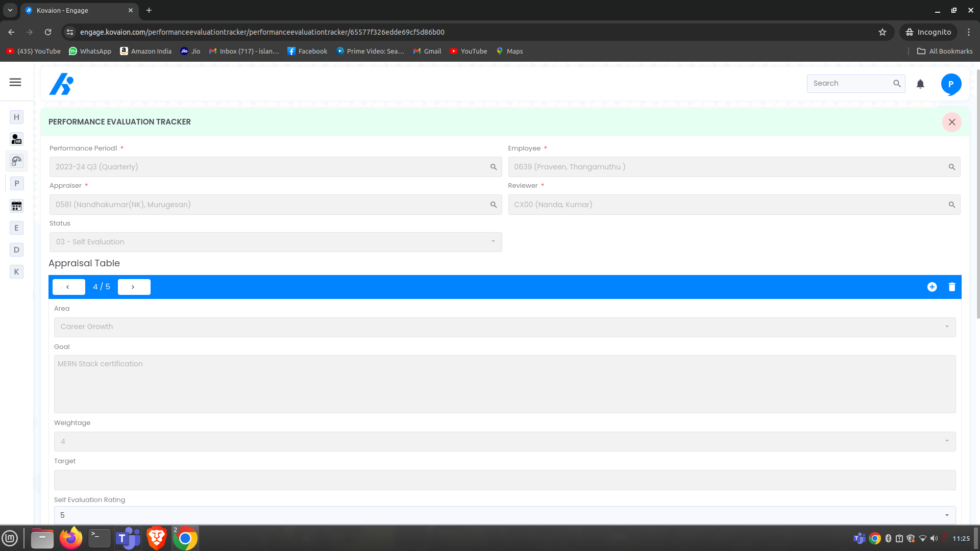Open the Self Evaluation Rating dropdown
980x551 pixels.
(x=948, y=515)
